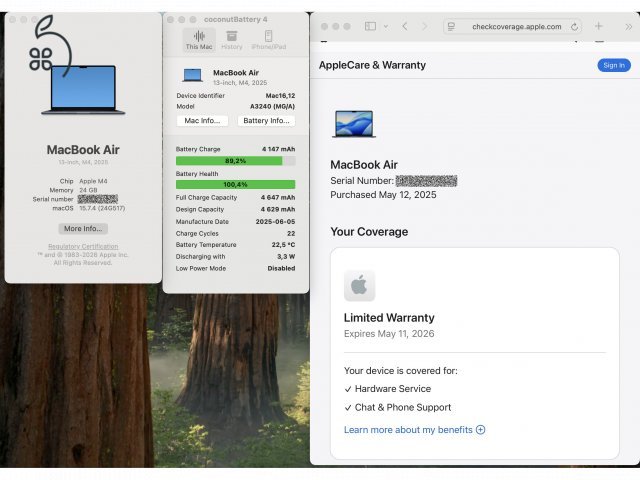The height and width of the screenshot is (480, 640).
Task: Switch to iPhone/iPad tab in coconutBattery
Action: point(268,40)
